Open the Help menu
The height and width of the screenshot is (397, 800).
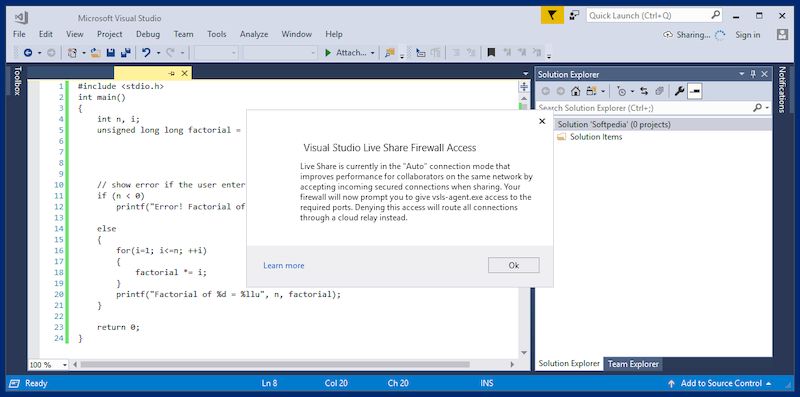coord(334,34)
